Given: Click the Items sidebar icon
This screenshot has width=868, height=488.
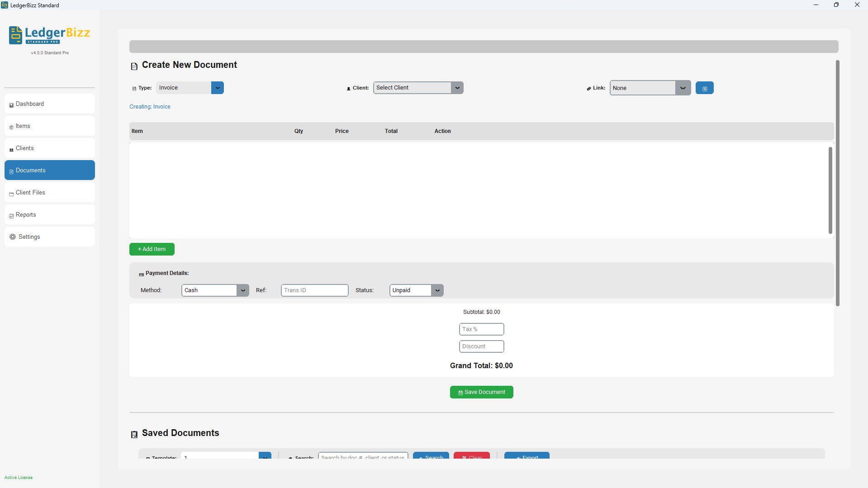Looking at the screenshot, I should pyautogui.click(x=11, y=128).
